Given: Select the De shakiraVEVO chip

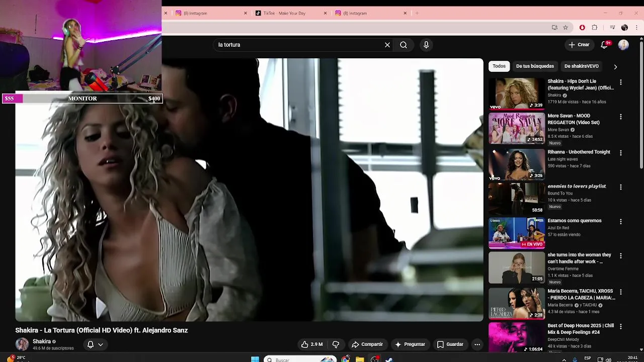Looking at the screenshot, I should [x=582, y=66].
